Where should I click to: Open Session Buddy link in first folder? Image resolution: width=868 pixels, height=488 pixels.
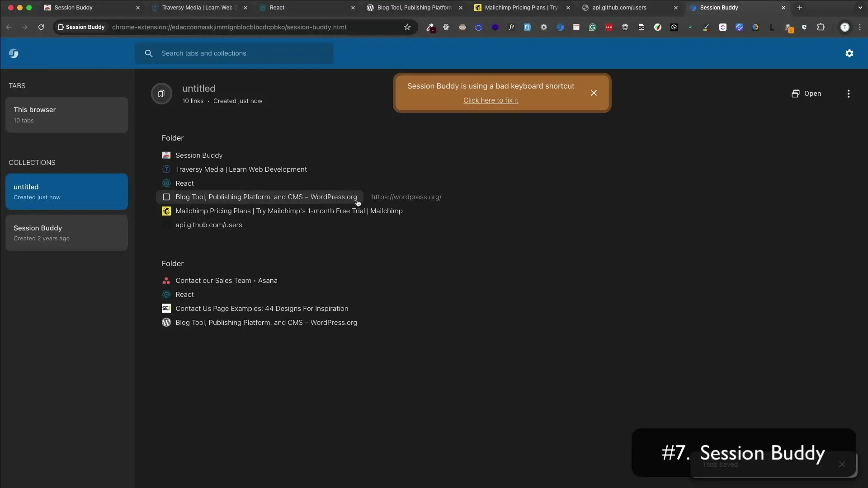coord(199,155)
